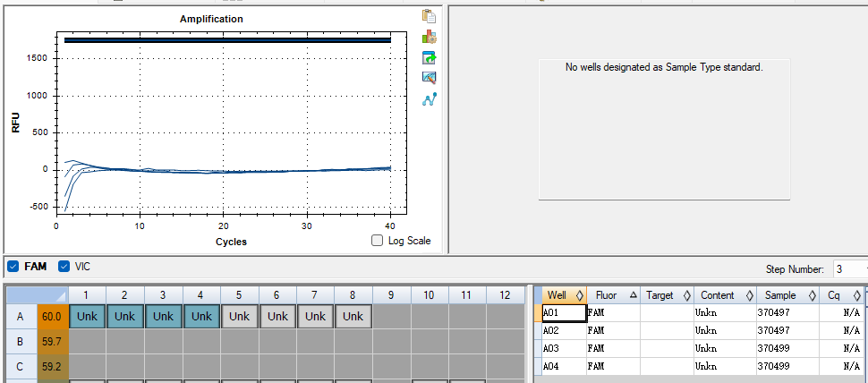Select the A04 well cell in results table
Viewport: 868px width, 383px height.
pos(564,366)
